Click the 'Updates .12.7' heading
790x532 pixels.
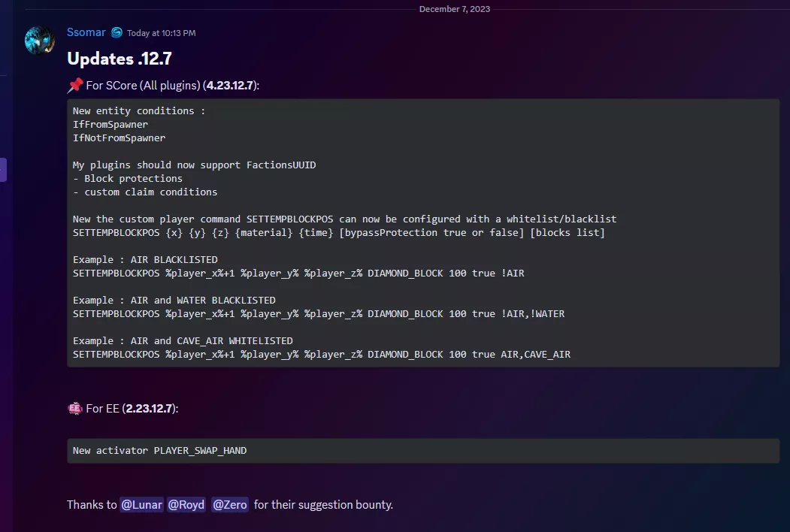[120, 59]
